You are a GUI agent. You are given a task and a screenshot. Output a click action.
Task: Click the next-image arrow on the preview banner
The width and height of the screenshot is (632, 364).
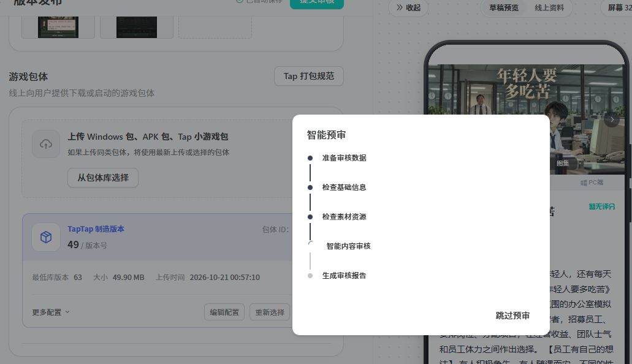611,119
